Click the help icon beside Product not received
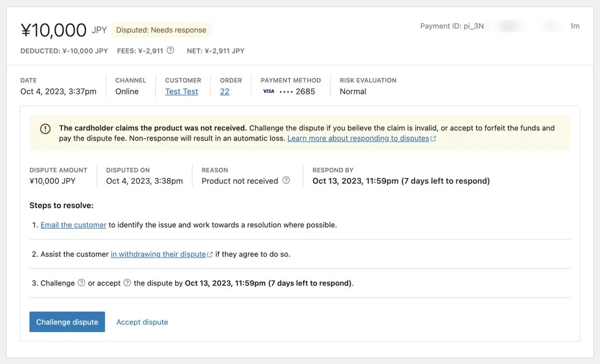 (286, 180)
